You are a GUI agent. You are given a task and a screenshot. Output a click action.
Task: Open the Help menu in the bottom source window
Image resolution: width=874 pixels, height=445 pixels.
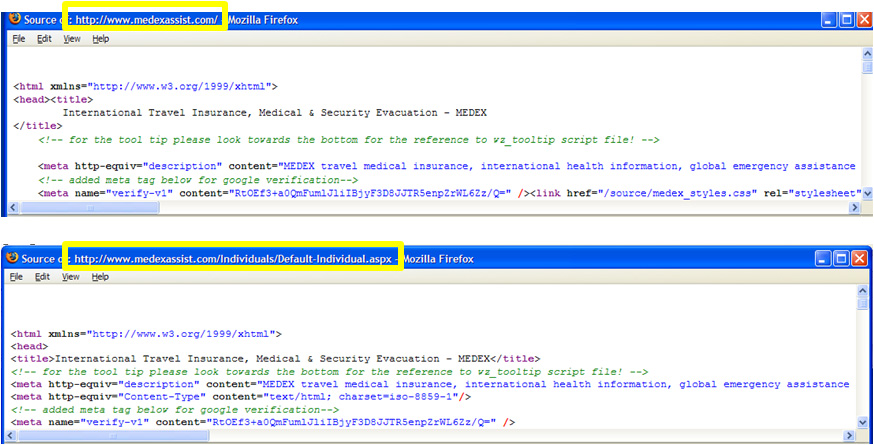click(x=100, y=277)
